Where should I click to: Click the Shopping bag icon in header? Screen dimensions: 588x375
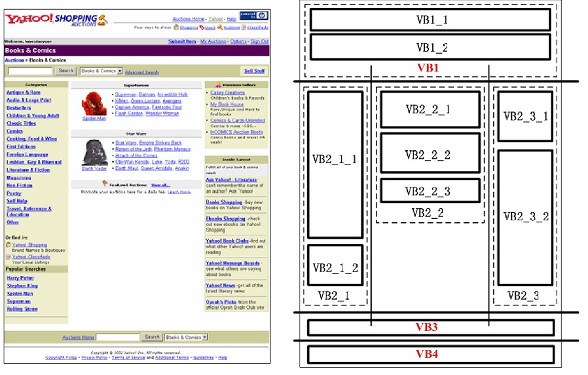(176, 28)
